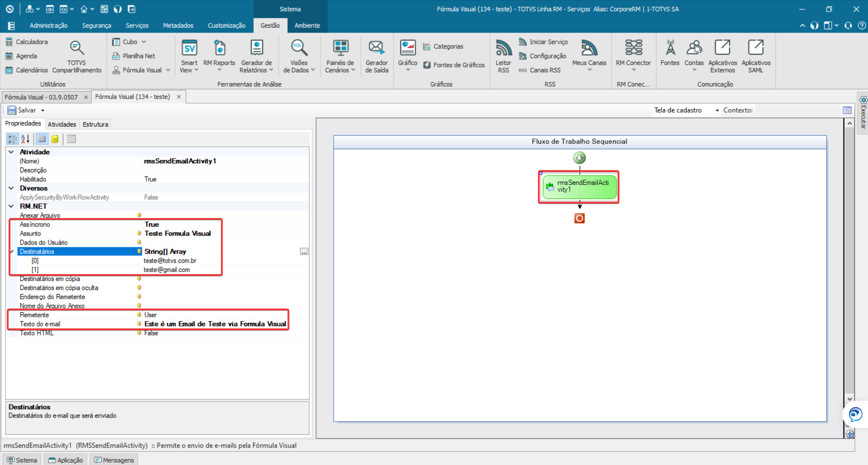This screenshot has width=868, height=465.
Task: Open Gerador de Relatórios dropdown
Action: 256,57
